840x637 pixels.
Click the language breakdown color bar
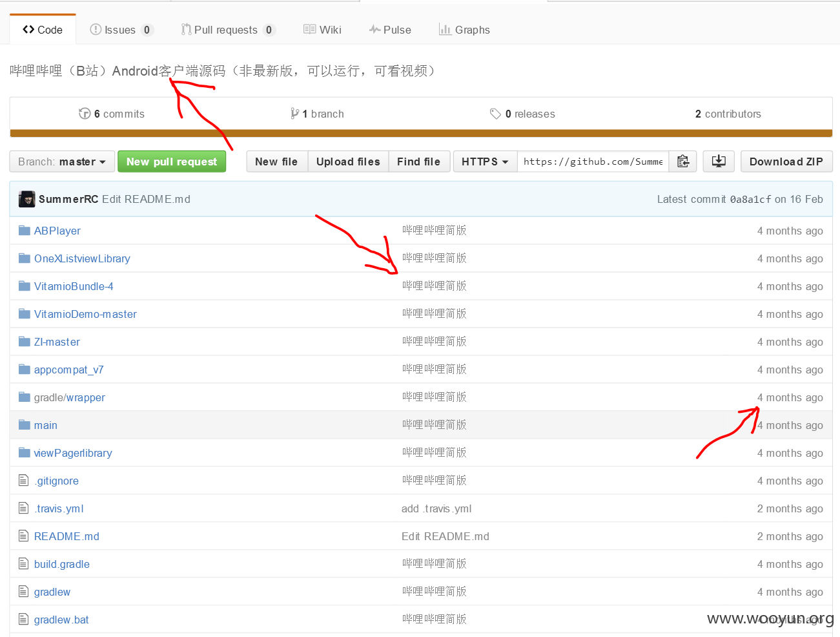coord(421,134)
